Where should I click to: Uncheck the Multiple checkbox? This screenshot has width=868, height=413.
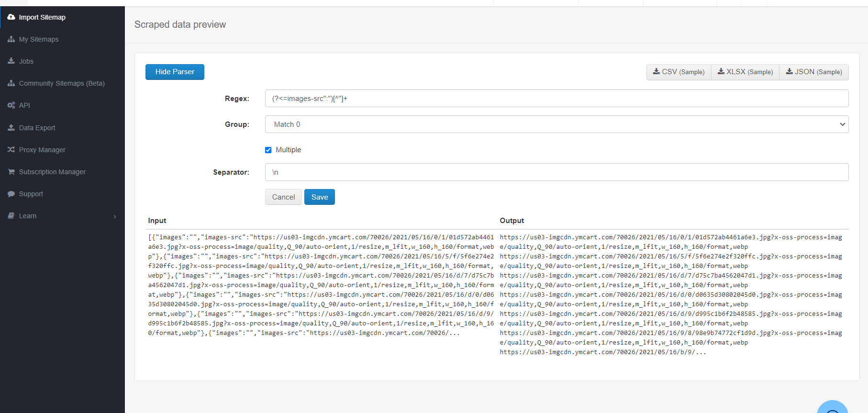click(268, 150)
